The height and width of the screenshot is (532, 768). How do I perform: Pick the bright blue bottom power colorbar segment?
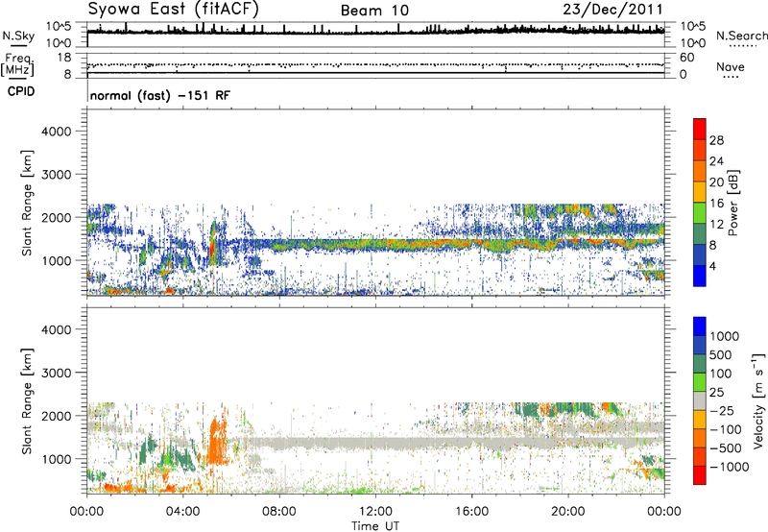(700, 276)
